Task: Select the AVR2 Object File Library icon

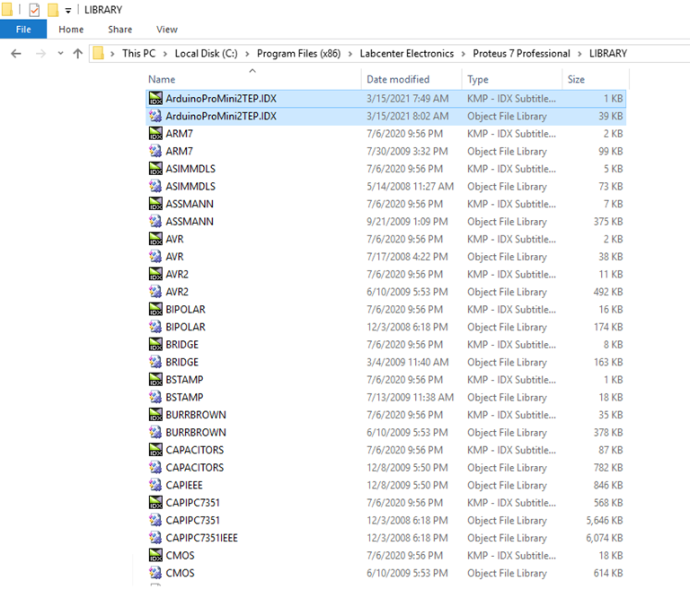Action: point(155,292)
